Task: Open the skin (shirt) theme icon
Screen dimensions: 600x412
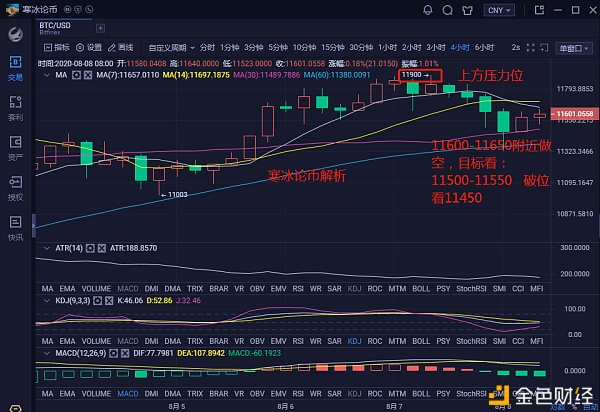Action: (x=468, y=10)
